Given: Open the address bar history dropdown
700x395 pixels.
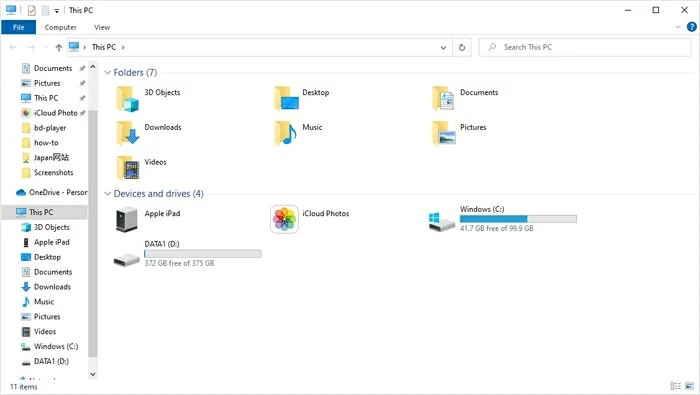Looking at the screenshot, I should 443,47.
